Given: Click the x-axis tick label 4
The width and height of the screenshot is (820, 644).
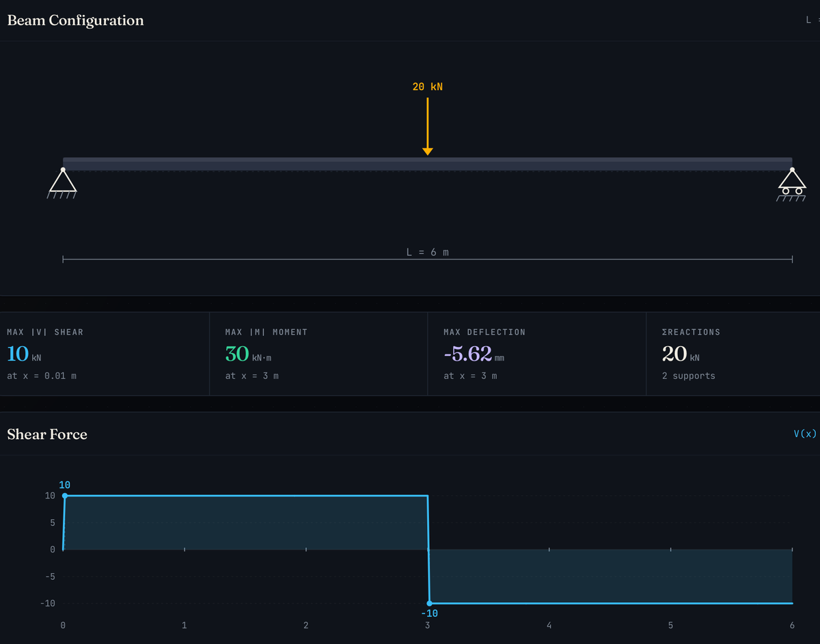Looking at the screenshot, I should click(549, 625).
